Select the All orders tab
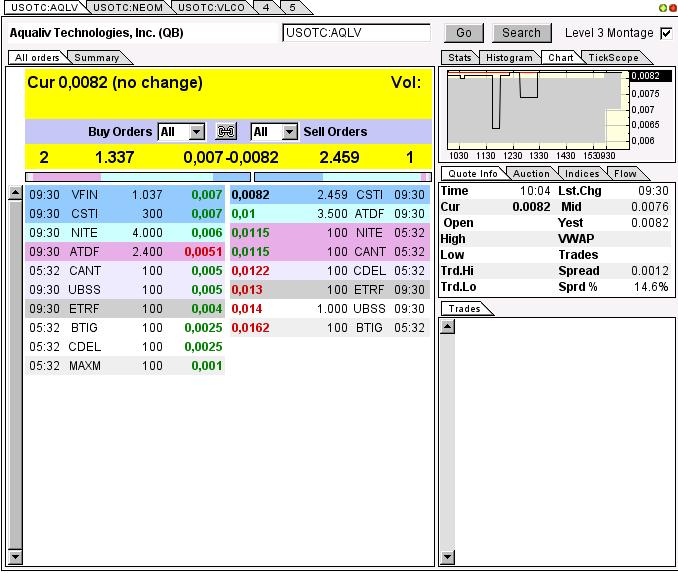The image size is (678, 573). [x=37, y=58]
